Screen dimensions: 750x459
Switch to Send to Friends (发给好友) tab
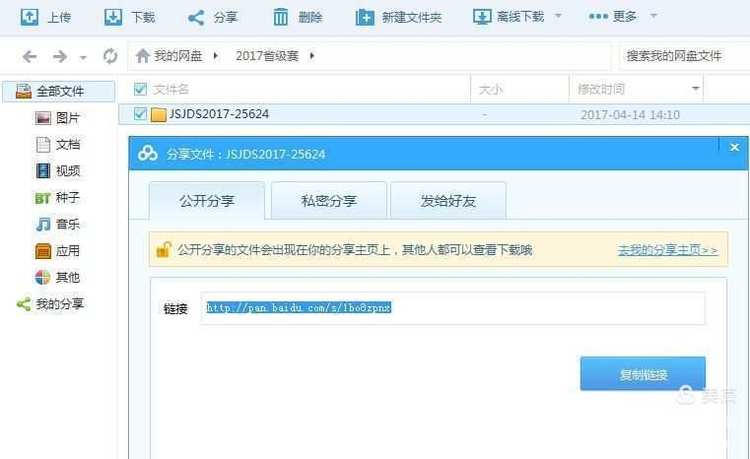tap(448, 201)
